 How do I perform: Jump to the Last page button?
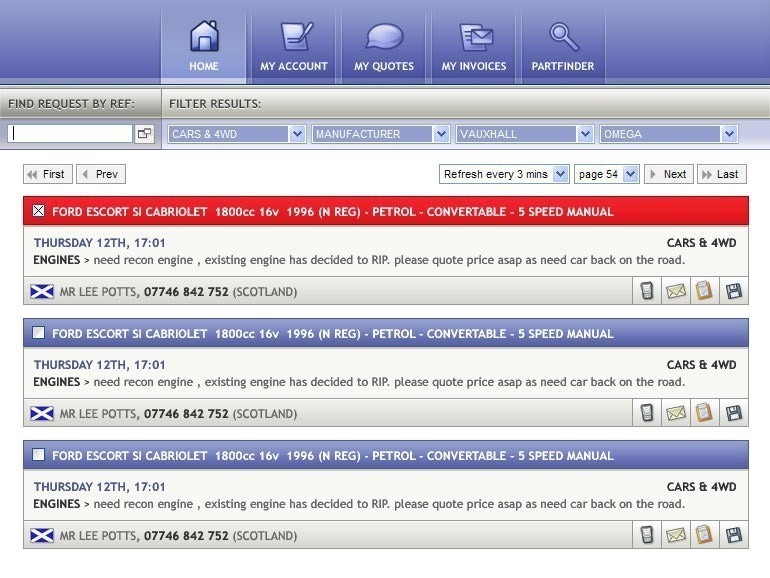(x=721, y=174)
